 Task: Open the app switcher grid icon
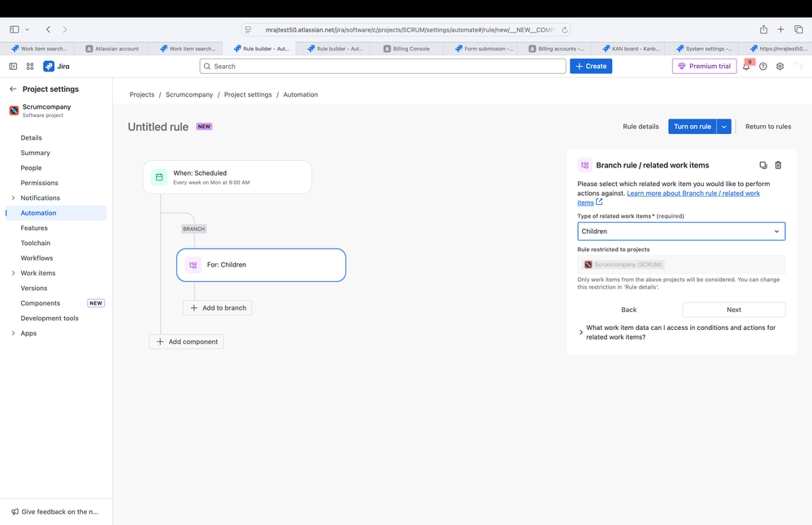(30, 66)
